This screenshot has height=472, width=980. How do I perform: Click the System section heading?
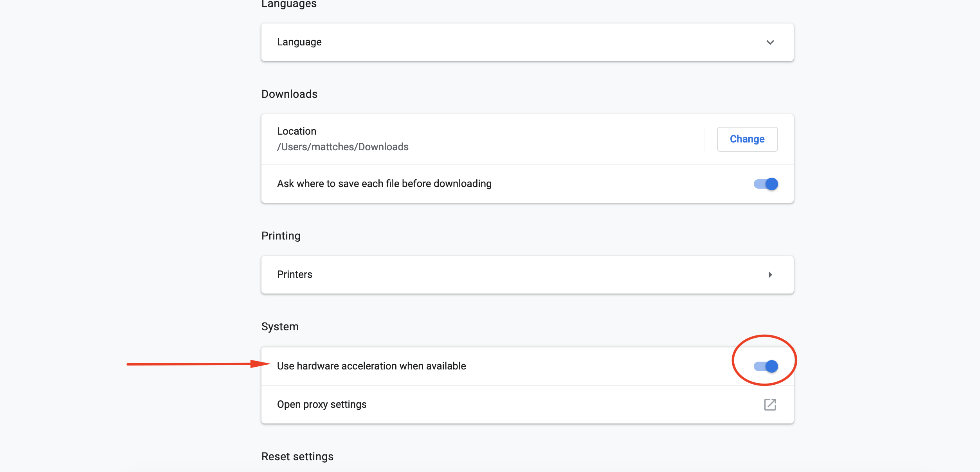click(x=280, y=326)
